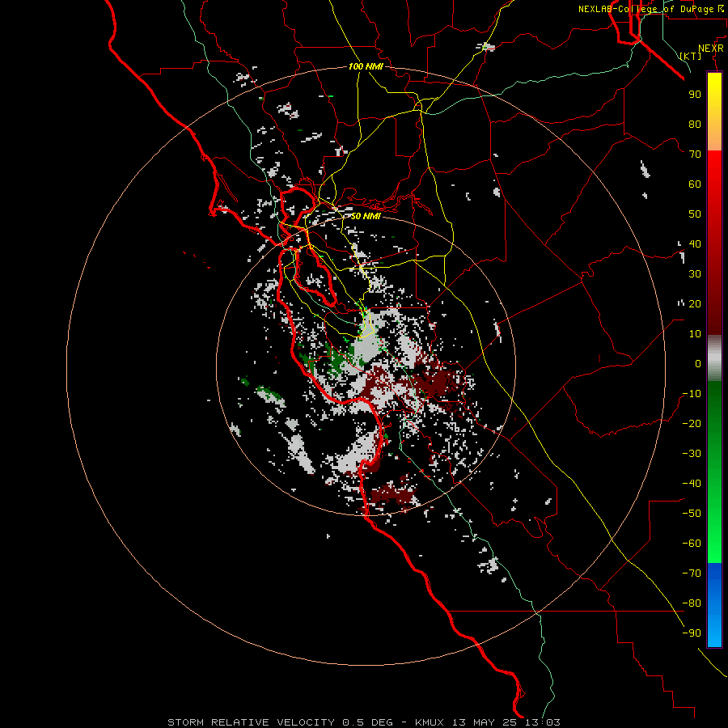The width and height of the screenshot is (728, 728).
Task: Click the 100 NMI range ring label
Action: 366,66
